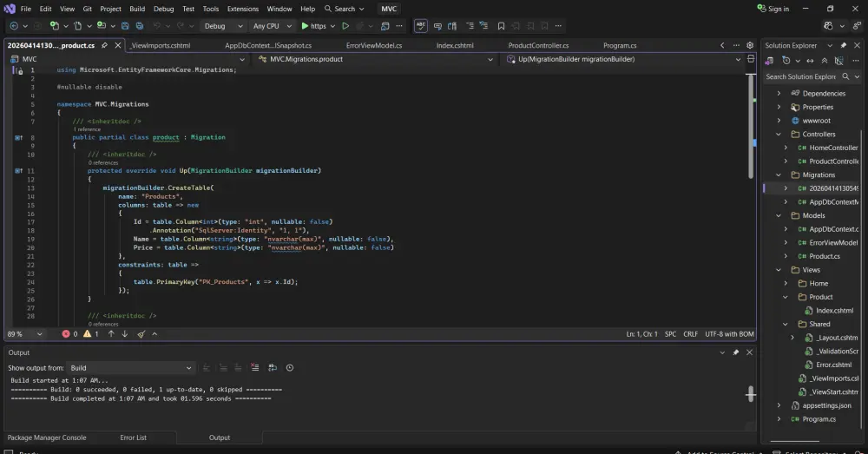868x454 pixels.
Task: Click CRLF line ending indicator
Action: [690, 334]
